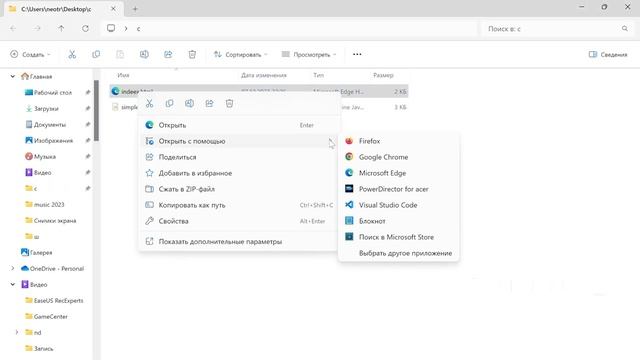
Task: Open with Firefox
Action: point(399,141)
